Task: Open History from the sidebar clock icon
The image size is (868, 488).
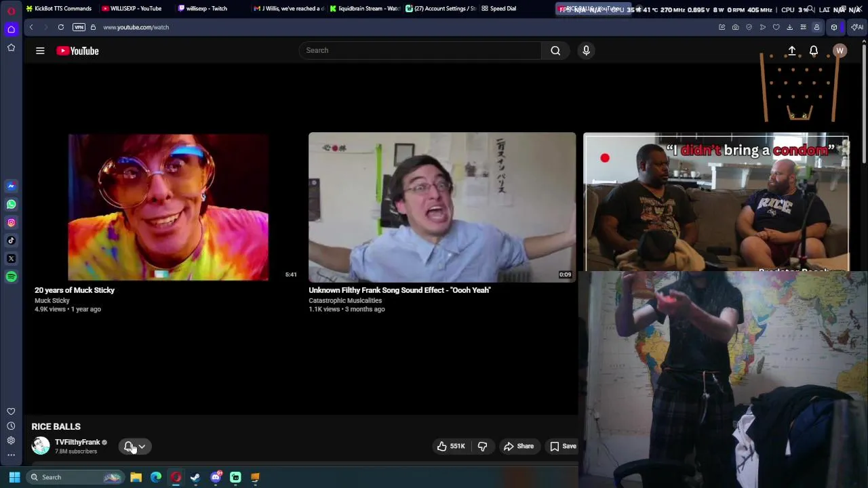Action: point(11,426)
